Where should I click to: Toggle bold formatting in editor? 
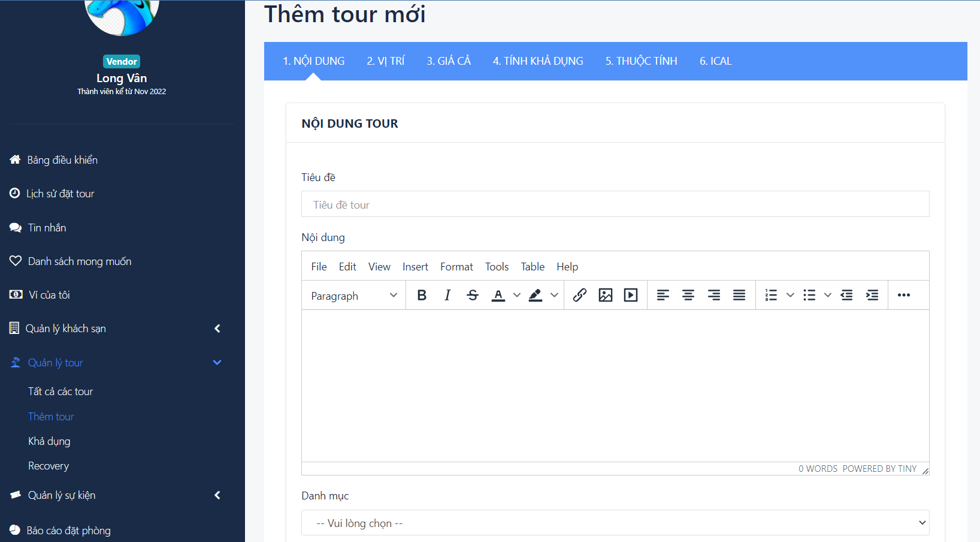pyautogui.click(x=422, y=295)
